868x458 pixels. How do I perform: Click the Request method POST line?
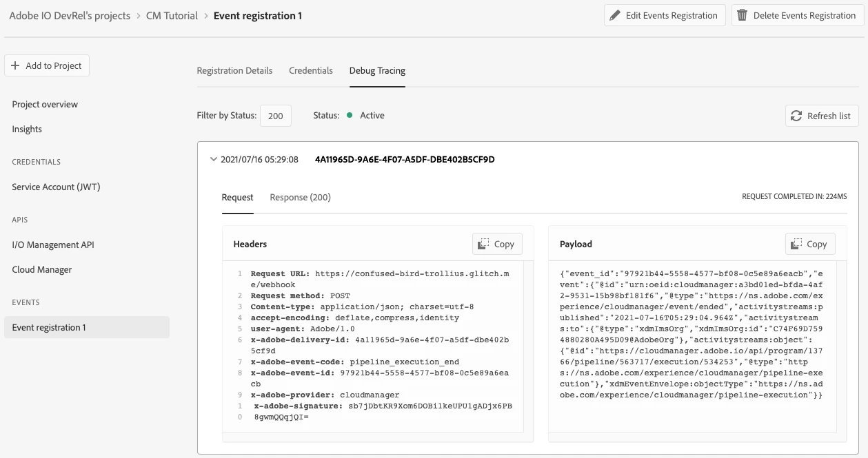301,295
